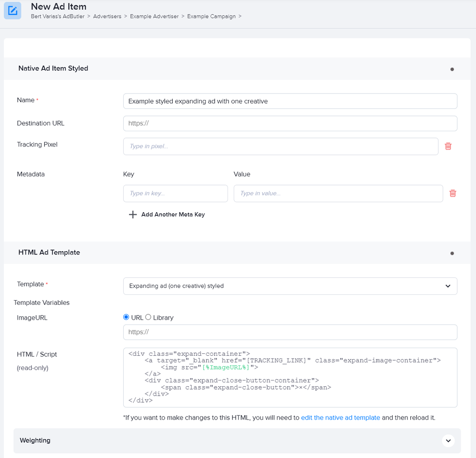This screenshot has height=458, width=476.
Task: Click the metadata Value input
Action: click(338, 193)
